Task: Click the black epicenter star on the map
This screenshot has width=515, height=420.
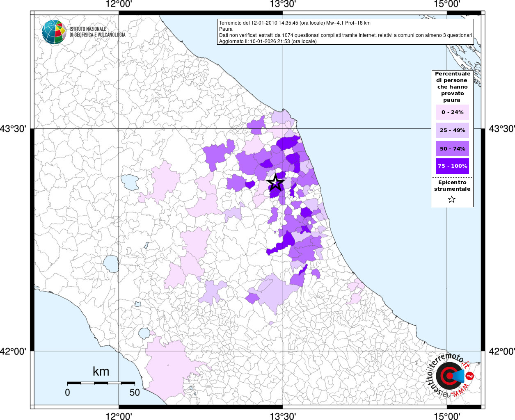Action: tap(275, 182)
